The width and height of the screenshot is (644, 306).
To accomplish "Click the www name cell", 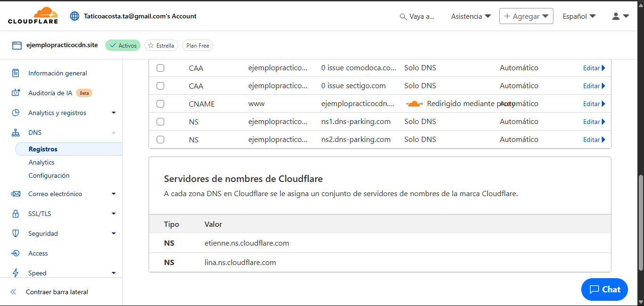I will point(257,104).
